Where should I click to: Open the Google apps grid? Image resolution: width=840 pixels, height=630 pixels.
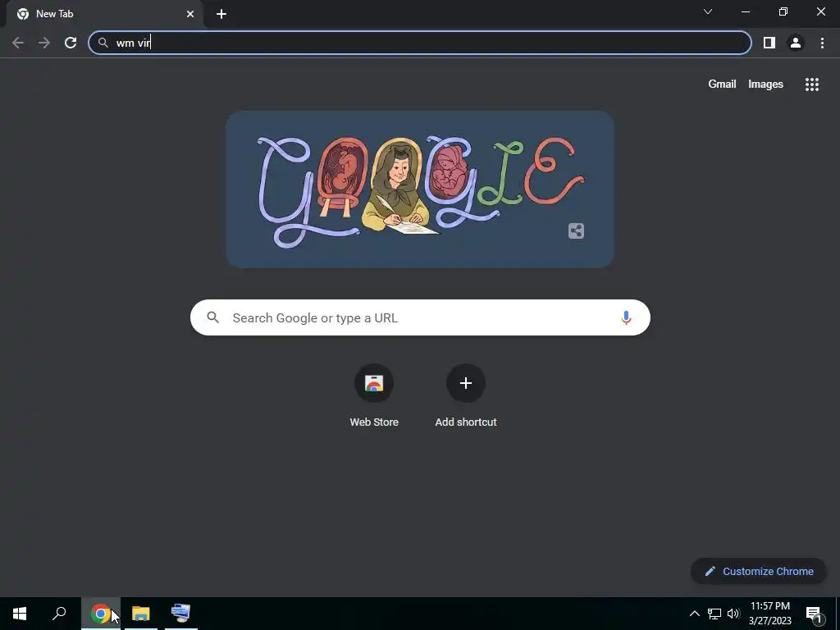pyautogui.click(x=811, y=84)
